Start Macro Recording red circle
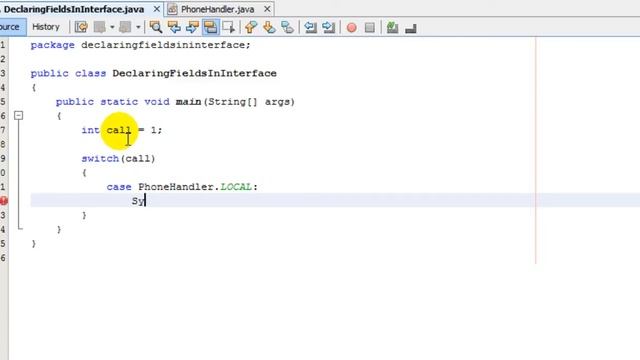 [351, 28]
